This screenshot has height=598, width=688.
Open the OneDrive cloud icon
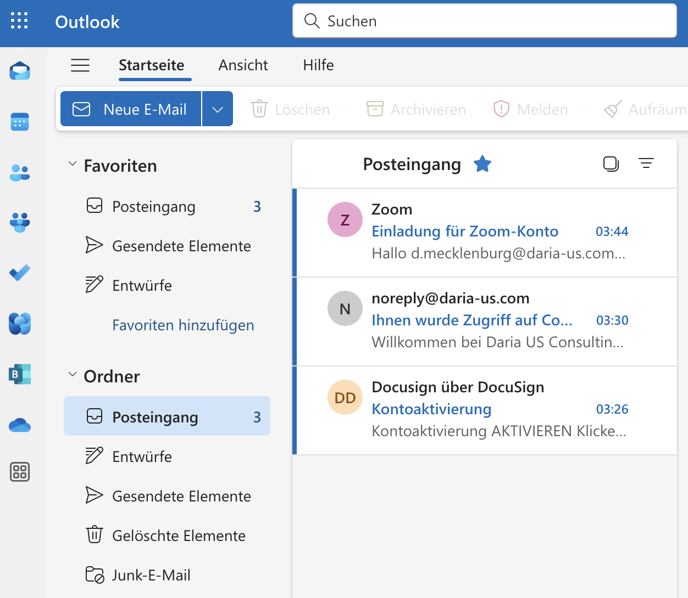20,425
